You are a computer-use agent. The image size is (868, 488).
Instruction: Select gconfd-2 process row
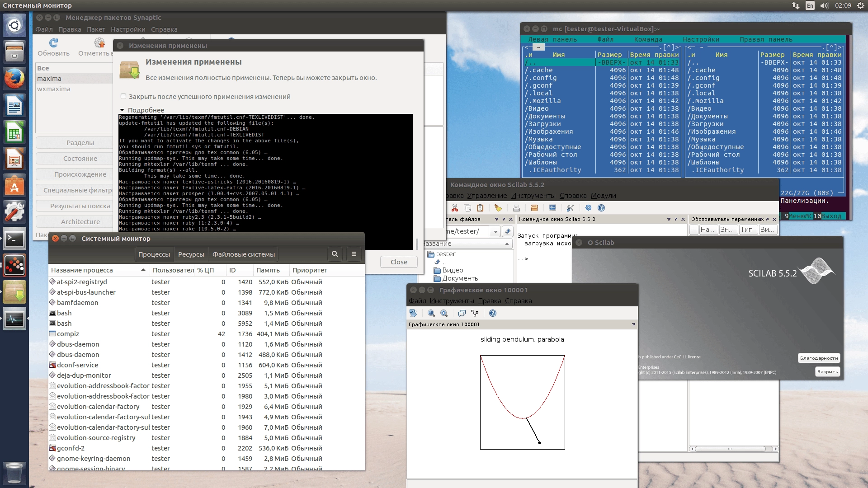click(207, 448)
